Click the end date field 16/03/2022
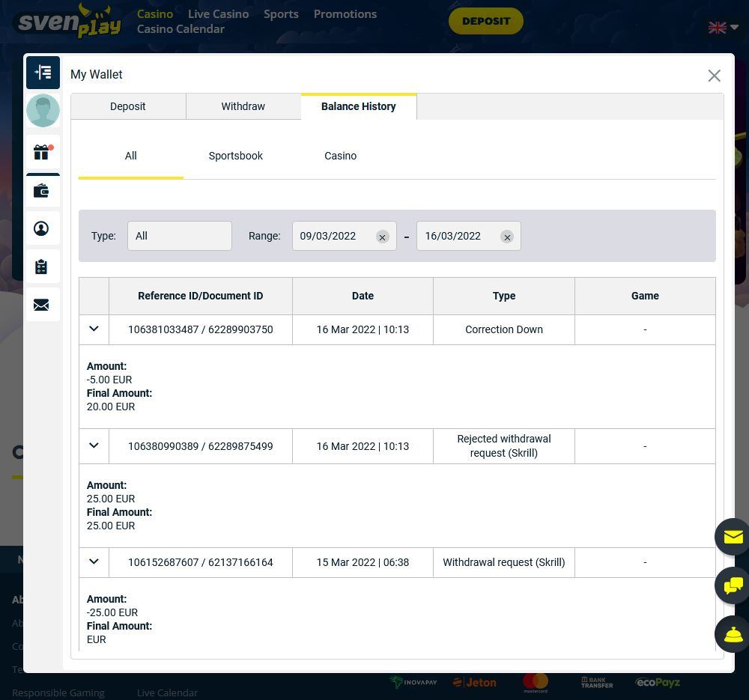This screenshot has height=700, width=749. point(457,236)
